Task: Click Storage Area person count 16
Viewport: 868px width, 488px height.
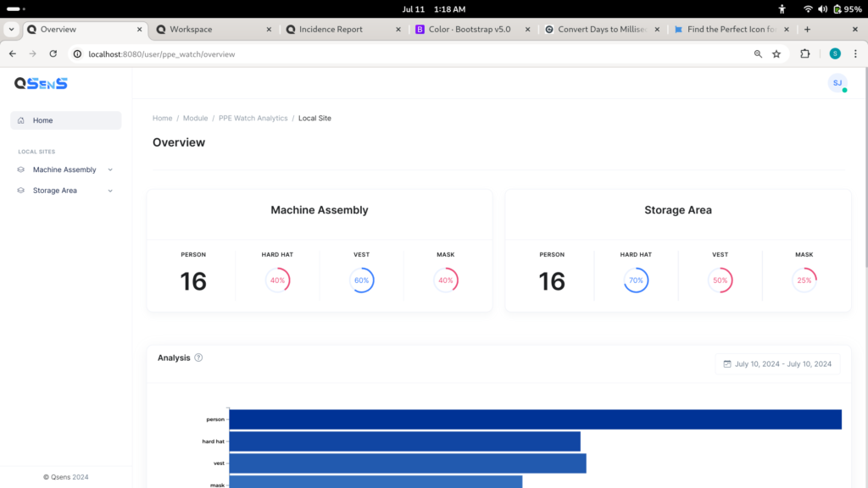Action: click(552, 281)
